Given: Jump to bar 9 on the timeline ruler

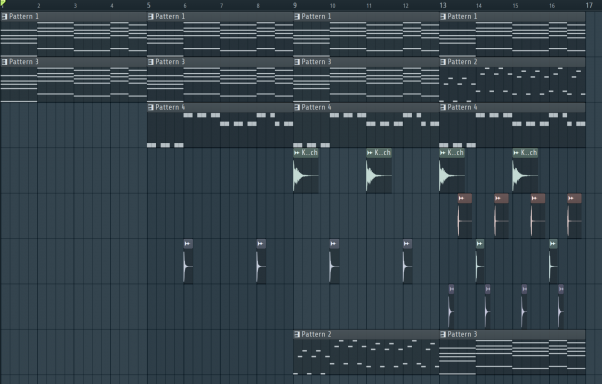Looking at the screenshot, I should pos(295,5).
